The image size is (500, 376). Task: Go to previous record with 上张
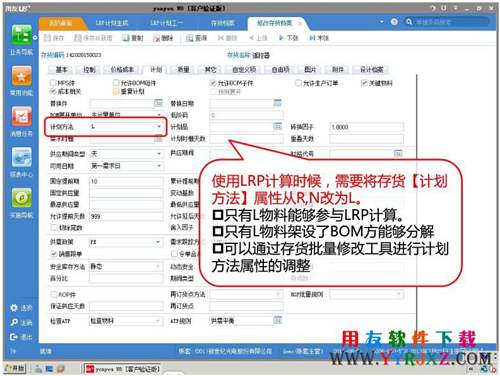tap(258, 38)
